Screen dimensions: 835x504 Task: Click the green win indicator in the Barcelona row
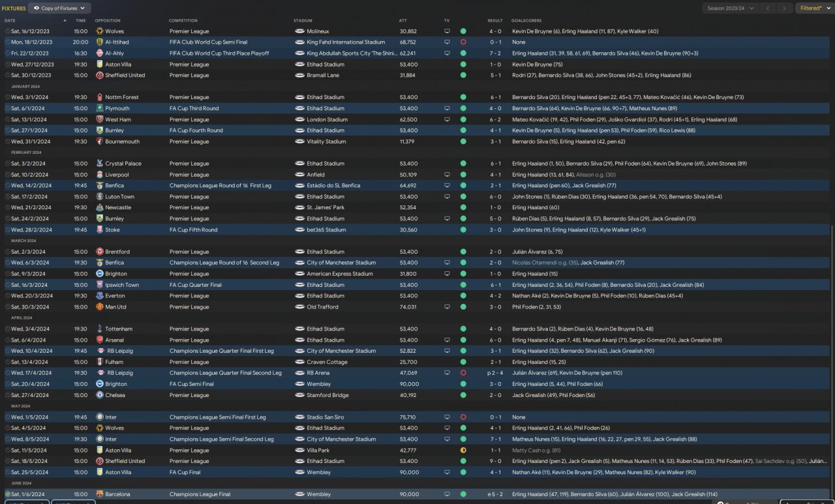463,494
